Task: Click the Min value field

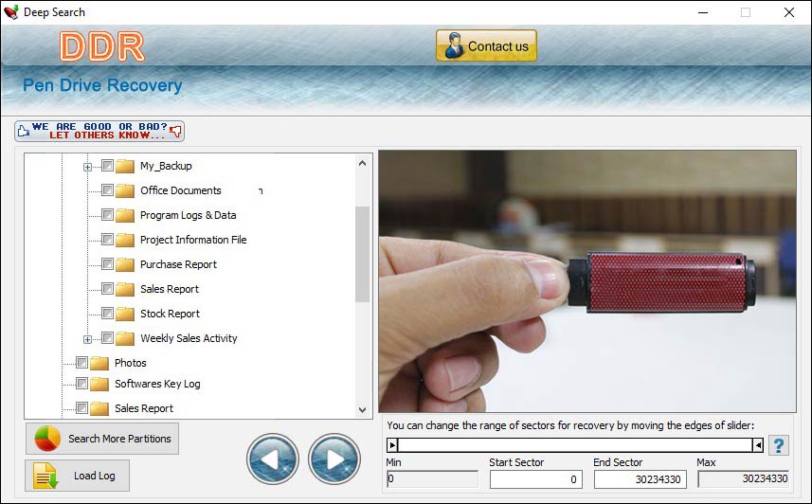Action: [432, 478]
